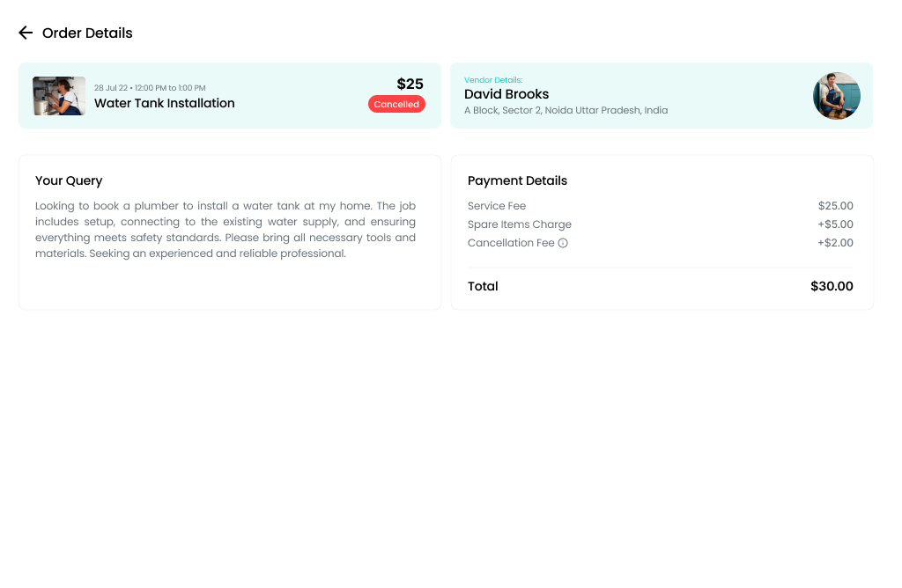Select the vendor name David Brooks
Image resolution: width=902 pixels, height=588 pixels.
coord(506,94)
